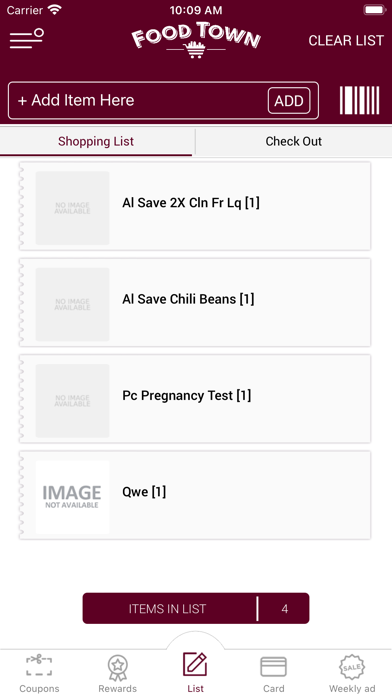Open the hamburger menu icon
Image resolution: width=392 pixels, height=696 pixels.
coord(27,39)
